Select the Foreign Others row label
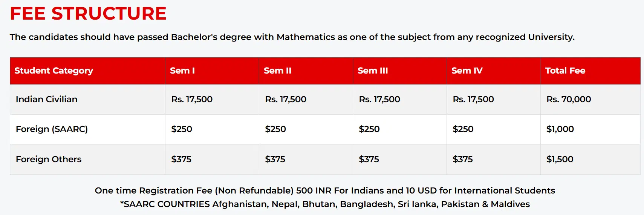Screen dimensions: 644x215 [49, 159]
